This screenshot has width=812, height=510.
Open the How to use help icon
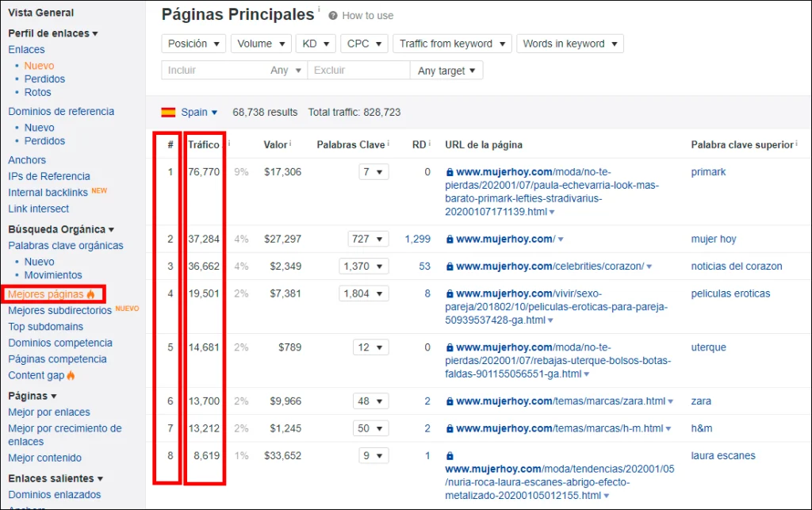pos(333,16)
